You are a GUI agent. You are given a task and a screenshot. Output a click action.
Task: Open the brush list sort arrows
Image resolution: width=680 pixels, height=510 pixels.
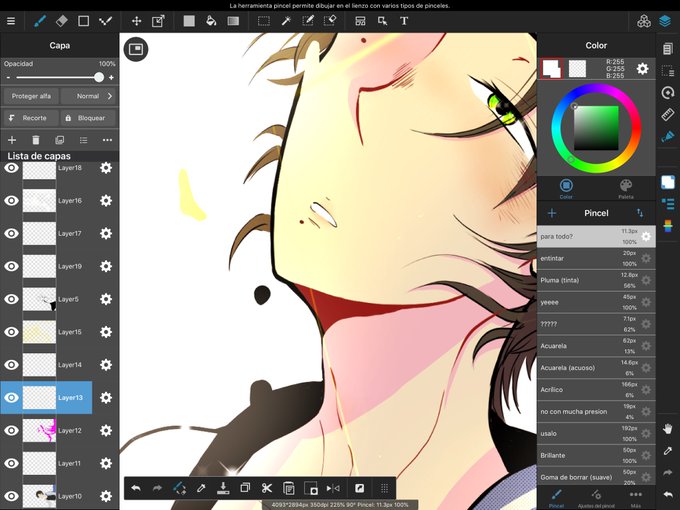(640, 213)
